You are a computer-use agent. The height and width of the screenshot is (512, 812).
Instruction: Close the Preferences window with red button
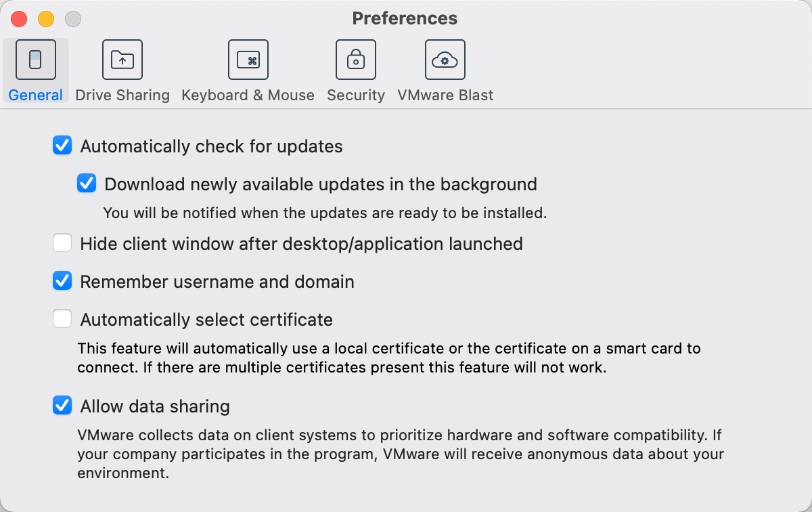pyautogui.click(x=19, y=19)
